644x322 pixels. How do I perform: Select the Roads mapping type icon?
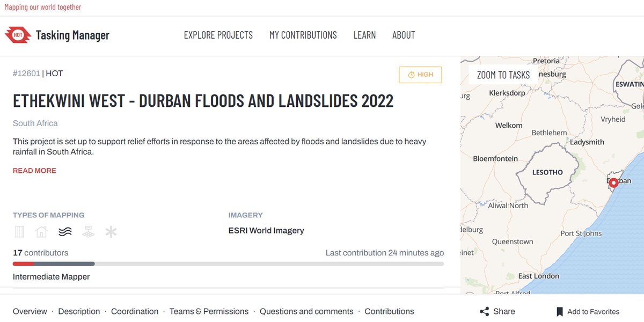pyautogui.click(x=20, y=231)
